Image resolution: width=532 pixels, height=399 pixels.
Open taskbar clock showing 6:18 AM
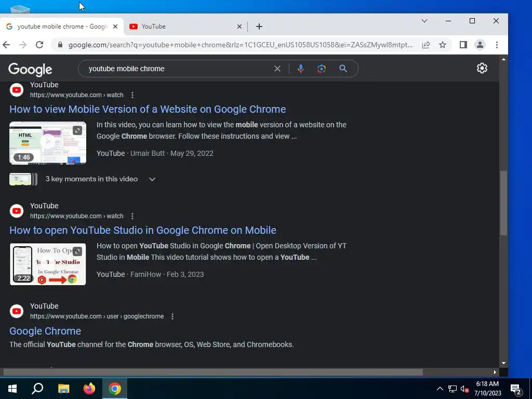(x=487, y=389)
